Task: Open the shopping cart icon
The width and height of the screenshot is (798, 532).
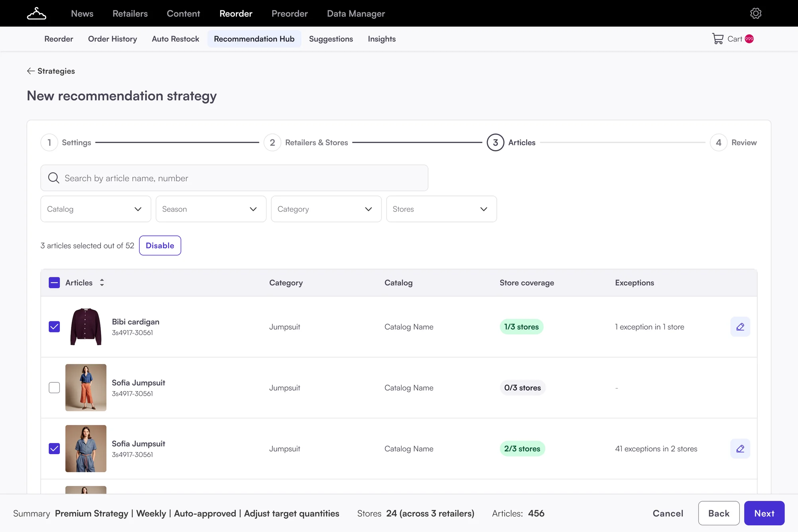Action: click(x=717, y=39)
